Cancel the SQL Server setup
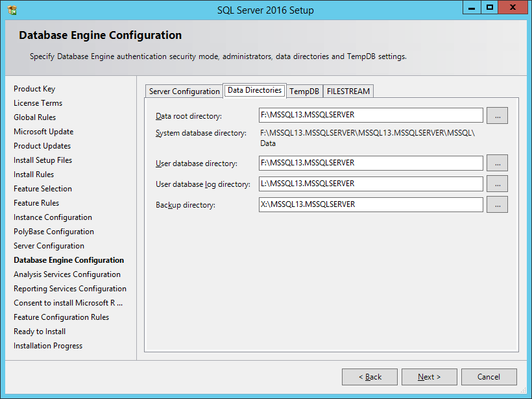 pyautogui.click(x=489, y=376)
